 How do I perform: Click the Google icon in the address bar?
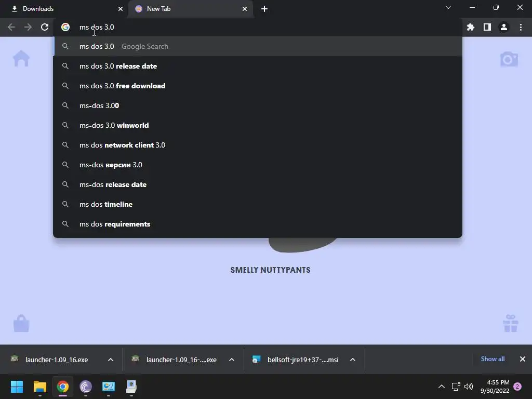pos(65,27)
